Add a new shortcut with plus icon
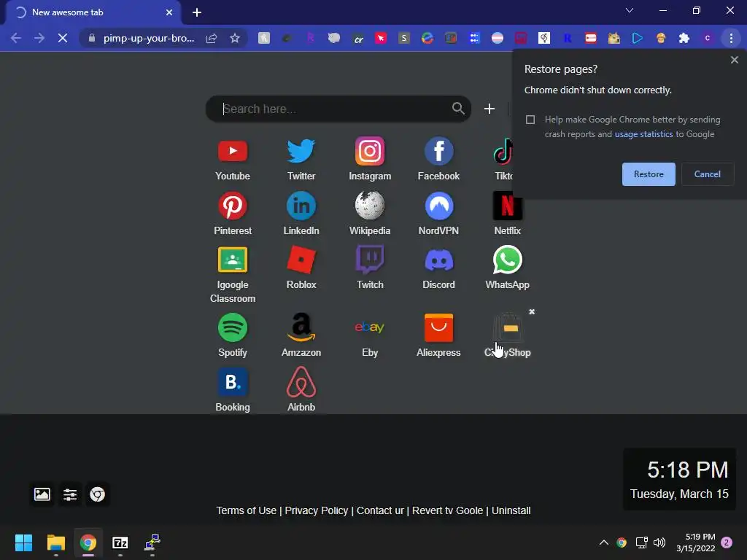747x560 pixels. [489, 109]
